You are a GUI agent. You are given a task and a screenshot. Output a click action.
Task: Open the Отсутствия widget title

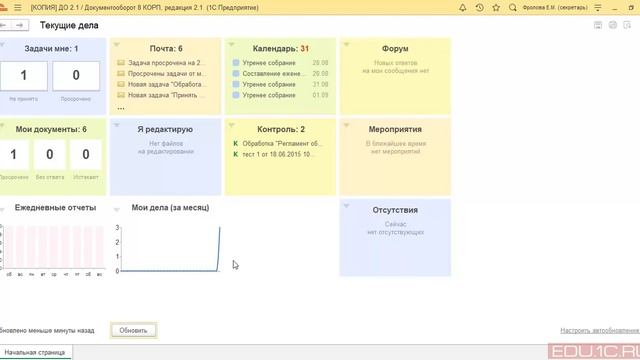click(395, 210)
